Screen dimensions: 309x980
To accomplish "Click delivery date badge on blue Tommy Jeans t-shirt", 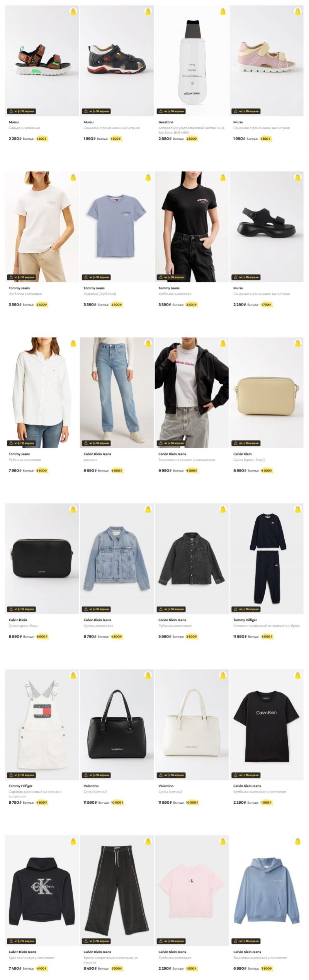I will point(97,277).
